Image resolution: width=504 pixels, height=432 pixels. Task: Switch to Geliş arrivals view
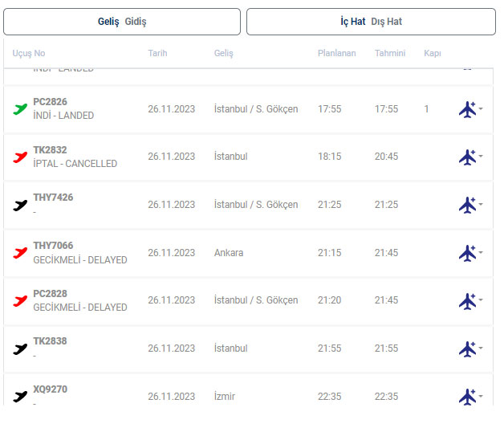coord(108,22)
